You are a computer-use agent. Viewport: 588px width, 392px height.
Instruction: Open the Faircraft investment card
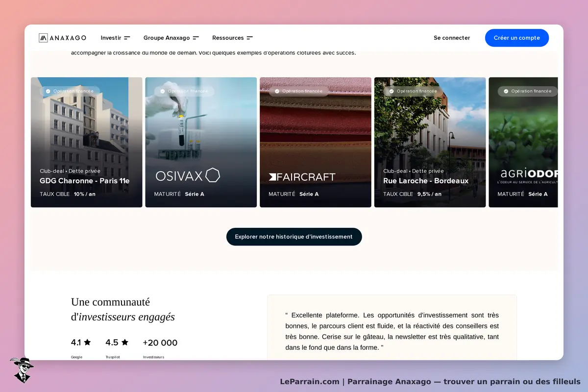click(316, 142)
